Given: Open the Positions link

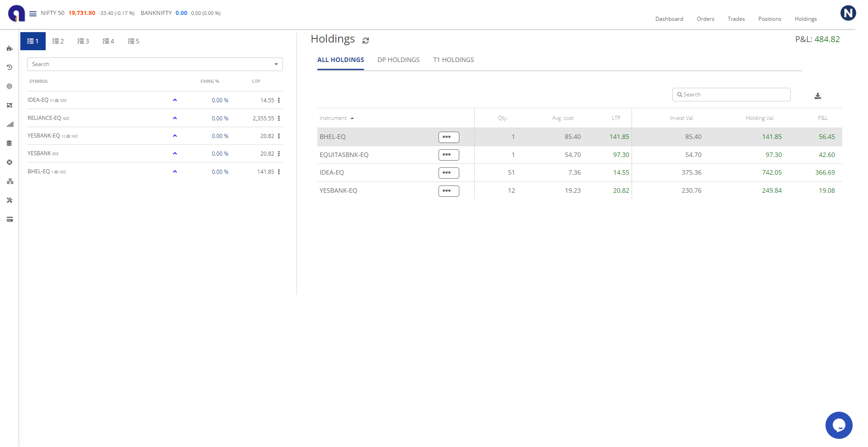Looking at the screenshot, I should 769,19.
